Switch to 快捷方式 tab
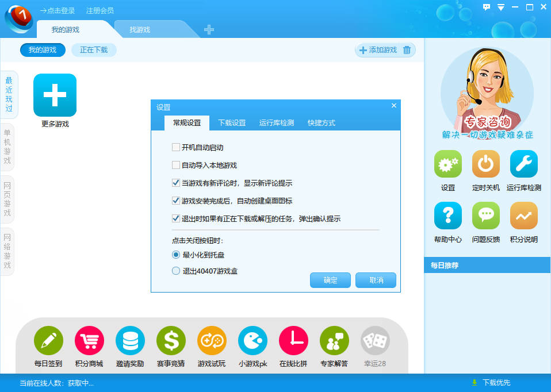Screen dimensions: 551x392 click(322, 123)
